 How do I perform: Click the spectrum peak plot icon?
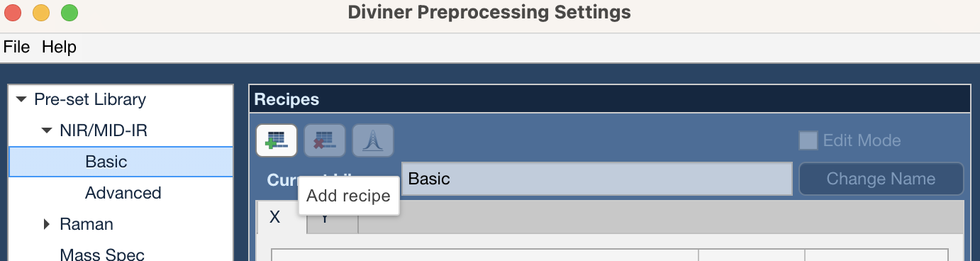click(x=373, y=140)
